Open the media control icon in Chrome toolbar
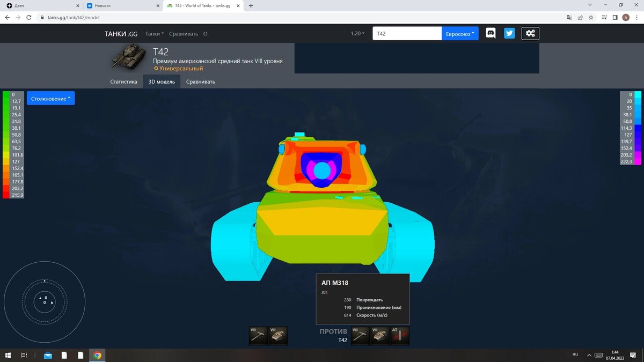The image size is (644, 362). point(604,17)
